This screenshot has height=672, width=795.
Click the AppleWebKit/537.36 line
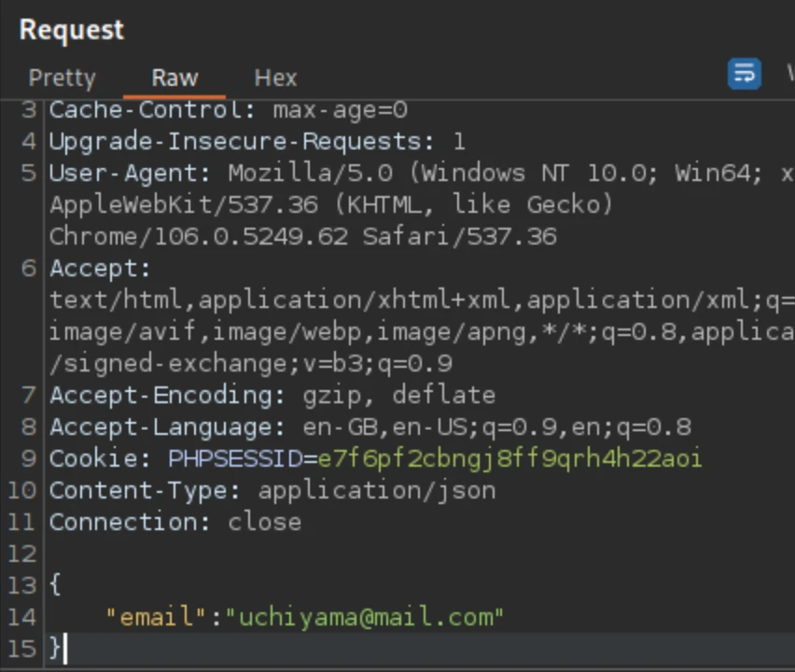click(331, 205)
